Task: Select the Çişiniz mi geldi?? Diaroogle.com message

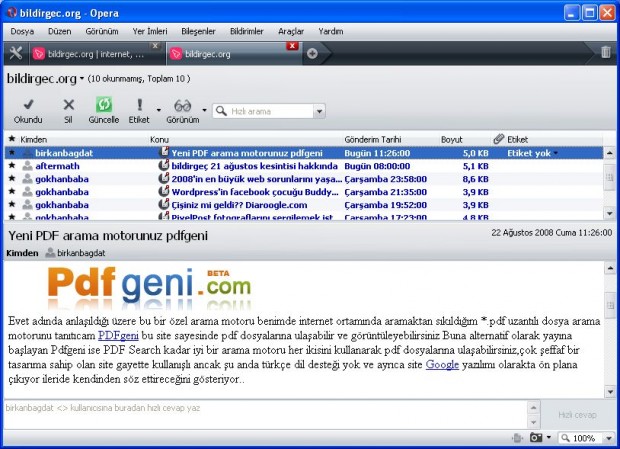Action: (303, 205)
